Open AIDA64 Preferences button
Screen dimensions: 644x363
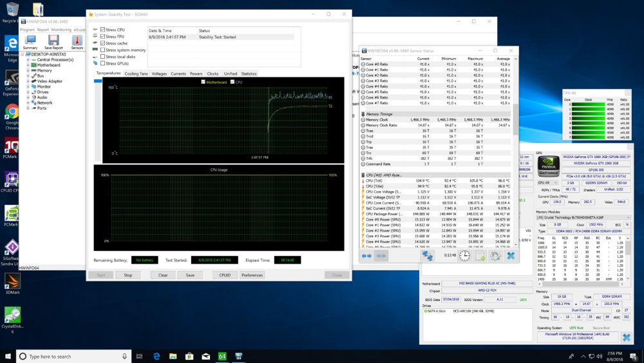pyautogui.click(x=252, y=275)
